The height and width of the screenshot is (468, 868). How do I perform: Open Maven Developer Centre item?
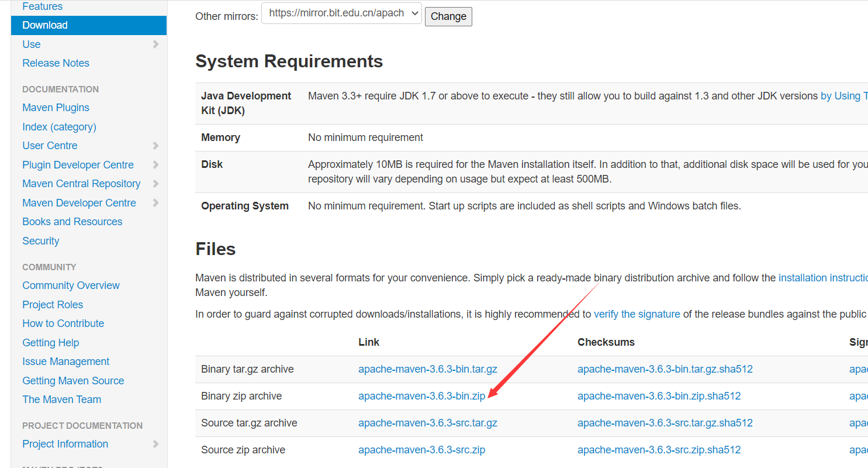79,203
